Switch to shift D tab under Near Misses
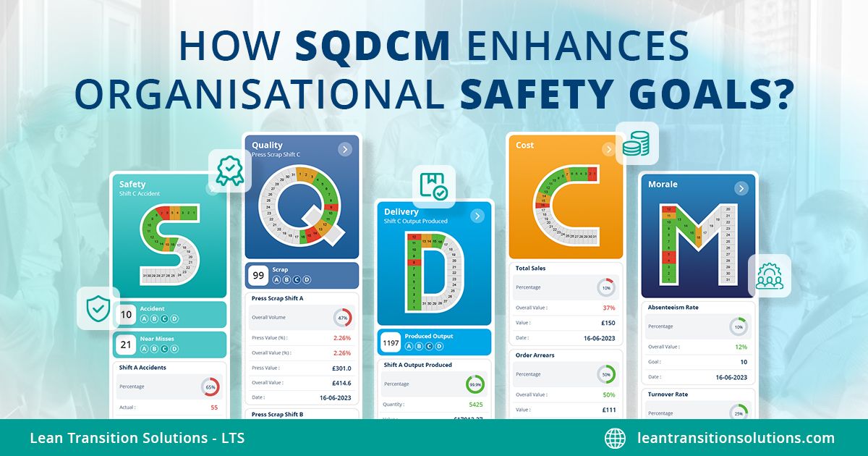 [174, 349]
